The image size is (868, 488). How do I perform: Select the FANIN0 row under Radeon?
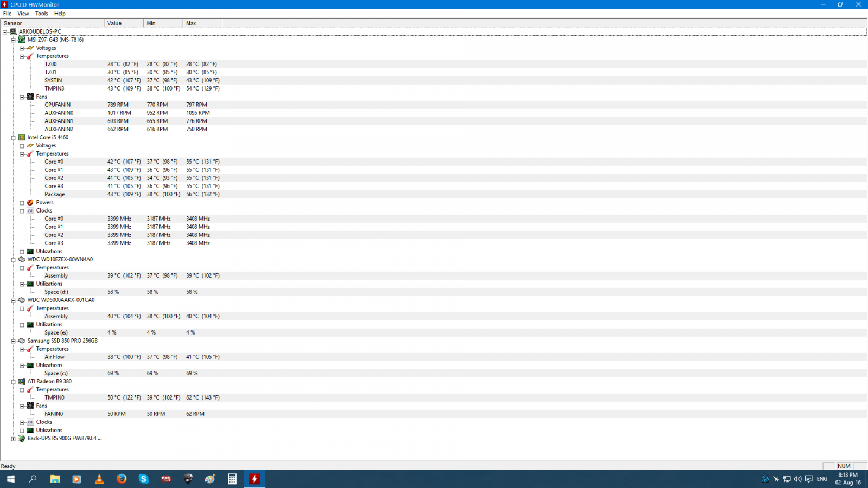coord(434,414)
